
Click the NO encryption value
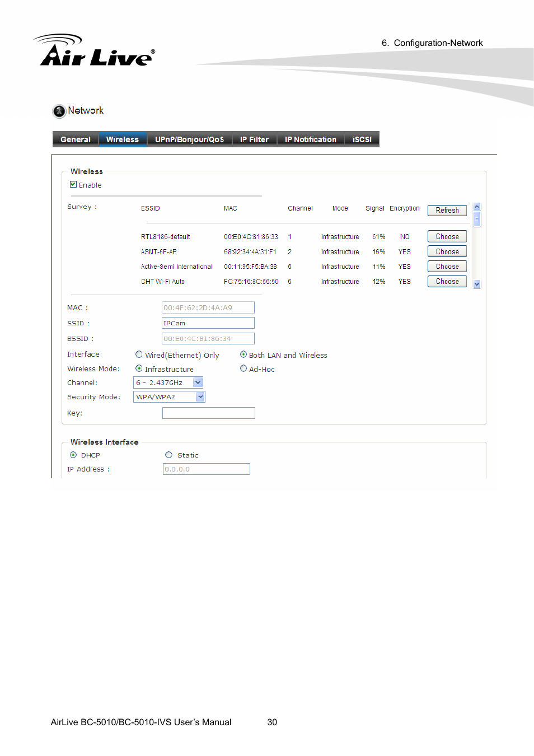[405, 237]
